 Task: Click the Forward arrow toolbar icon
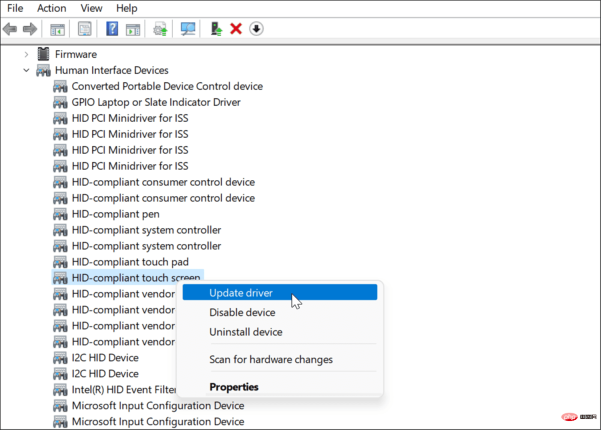pyautogui.click(x=30, y=29)
